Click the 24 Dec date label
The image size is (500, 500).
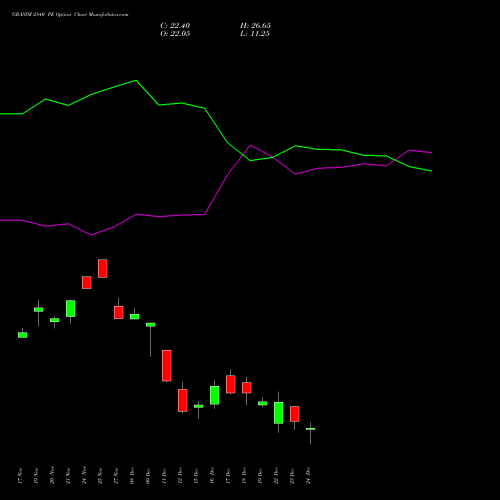tap(308, 476)
